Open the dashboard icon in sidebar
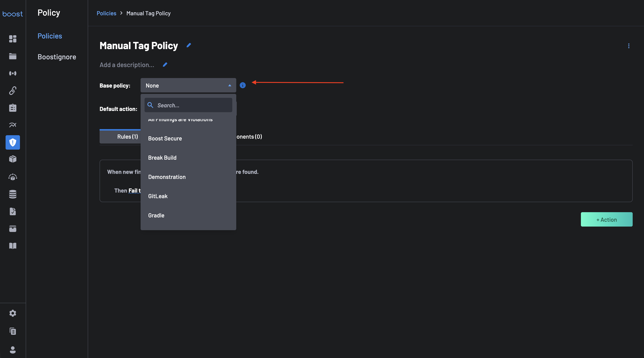 coord(13,39)
